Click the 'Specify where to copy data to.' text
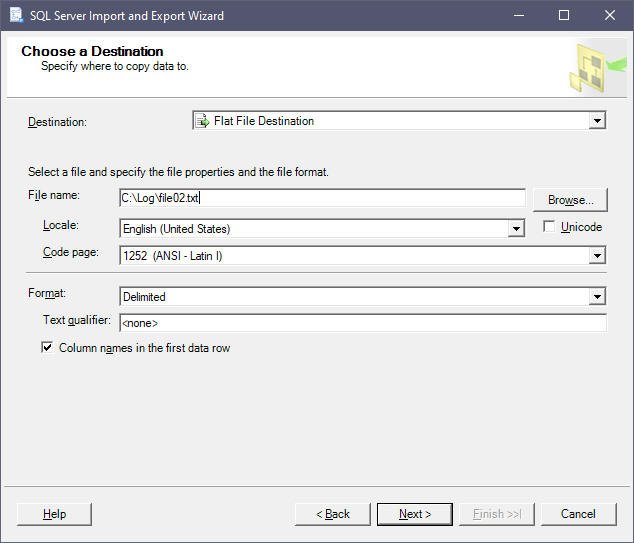This screenshot has width=634, height=543. 115,66
